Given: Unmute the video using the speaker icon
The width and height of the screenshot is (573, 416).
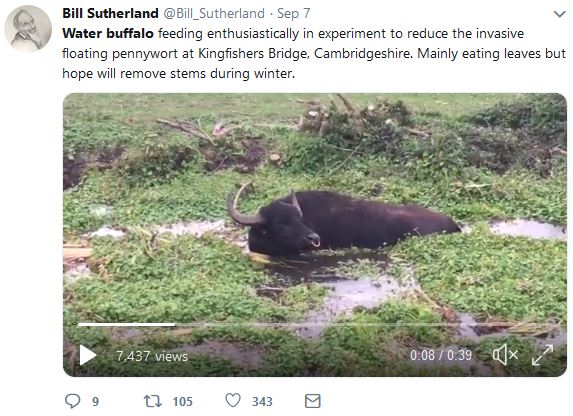Looking at the screenshot, I should 505,355.
